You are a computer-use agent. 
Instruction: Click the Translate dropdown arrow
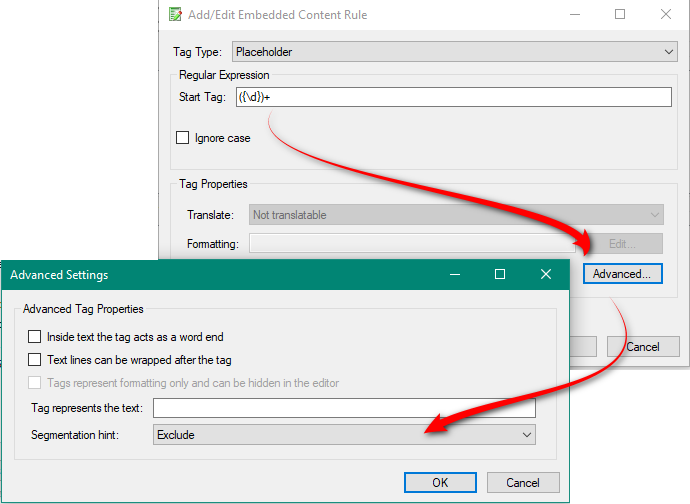pyautogui.click(x=655, y=215)
